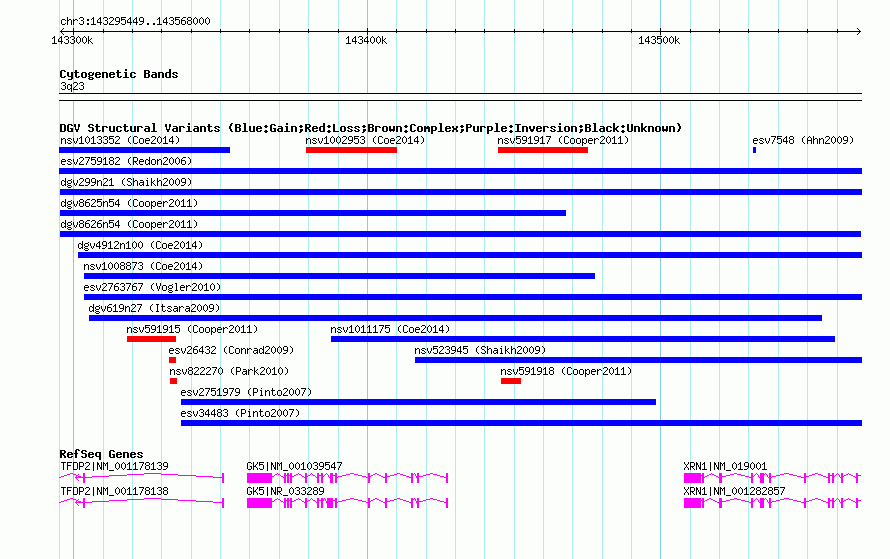
Task: Select the 3q23 band label
Action: (x=72, y=86)
